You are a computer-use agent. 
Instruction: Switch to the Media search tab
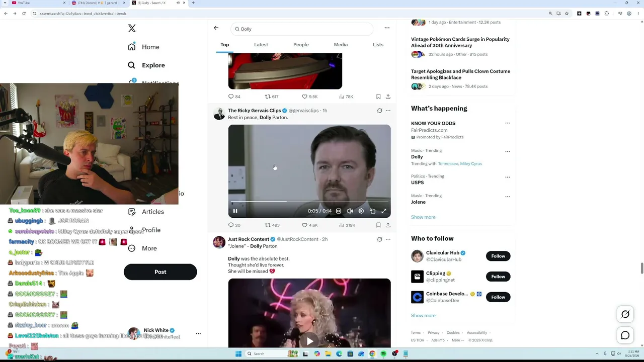pos(341,45)
